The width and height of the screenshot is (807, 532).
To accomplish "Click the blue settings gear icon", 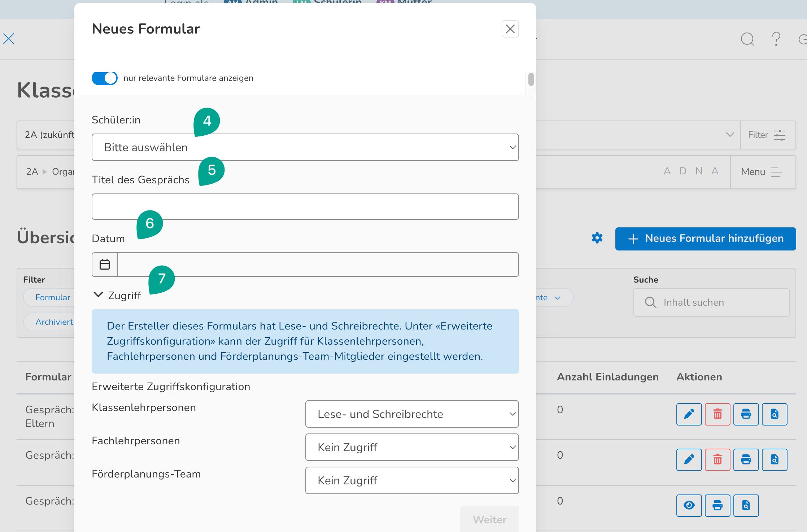I will click(597, 238).
